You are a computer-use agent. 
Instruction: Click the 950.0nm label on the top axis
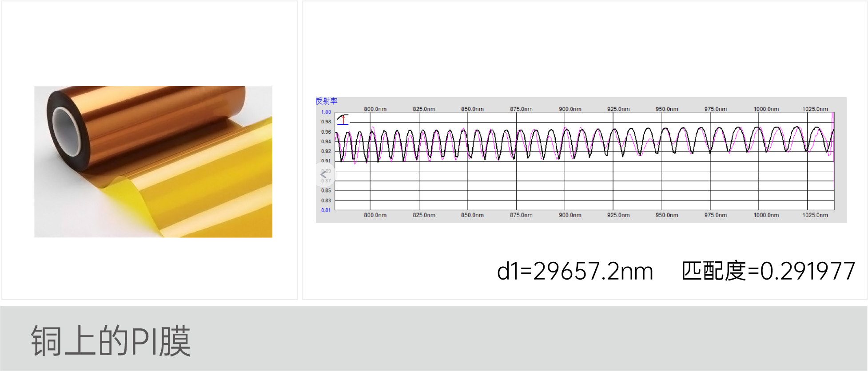[x=667, y=109]
